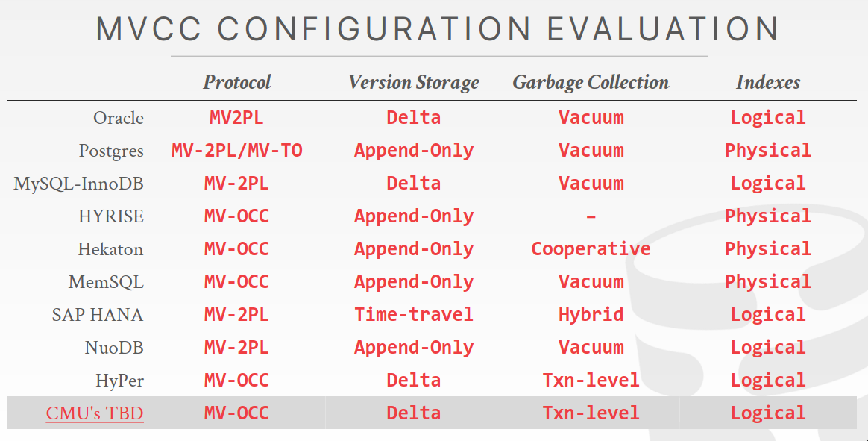Click the Cooperative garbage collection cell

point(591,249)
